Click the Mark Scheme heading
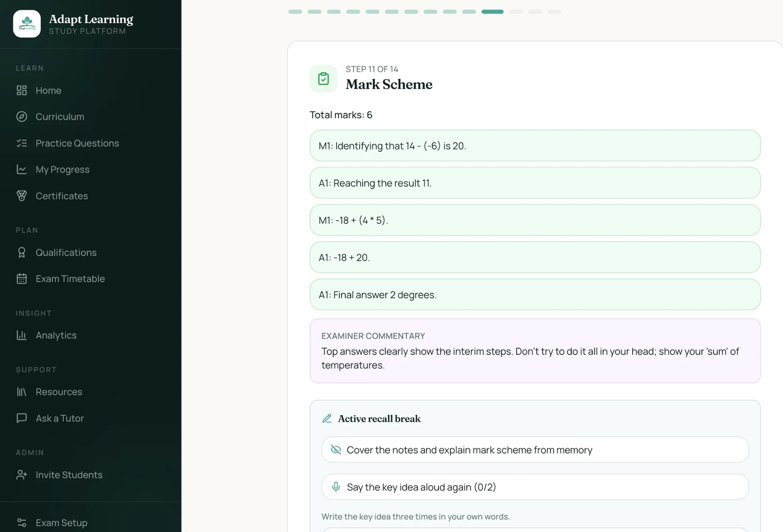This screenshot has width=783, height=532. point(389,84)
